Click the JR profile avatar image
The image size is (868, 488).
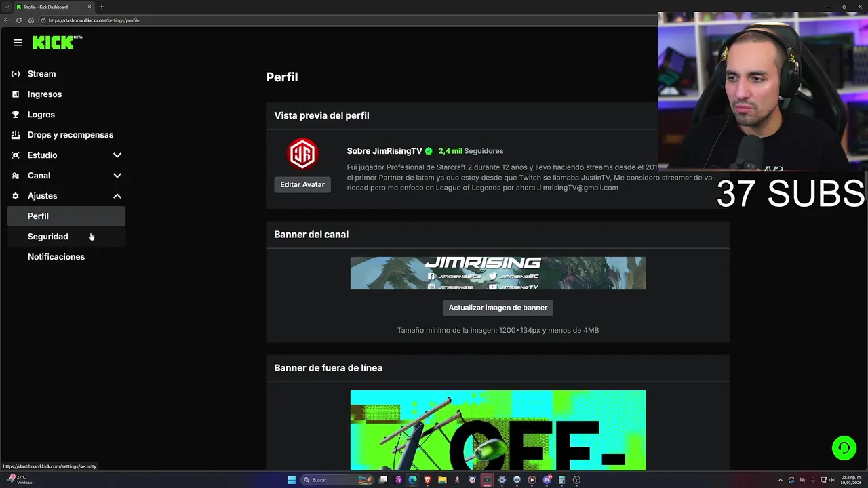pyautogui.click(x=302, y=155)
